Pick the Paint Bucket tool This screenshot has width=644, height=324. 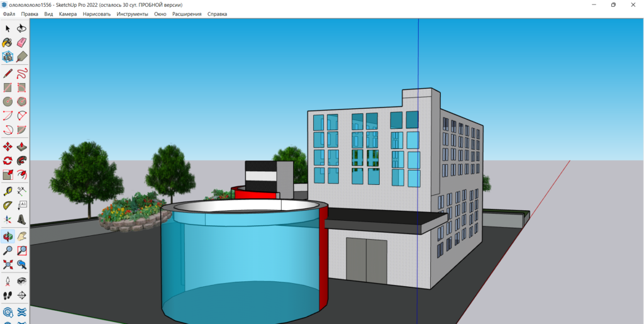(8, 42)
